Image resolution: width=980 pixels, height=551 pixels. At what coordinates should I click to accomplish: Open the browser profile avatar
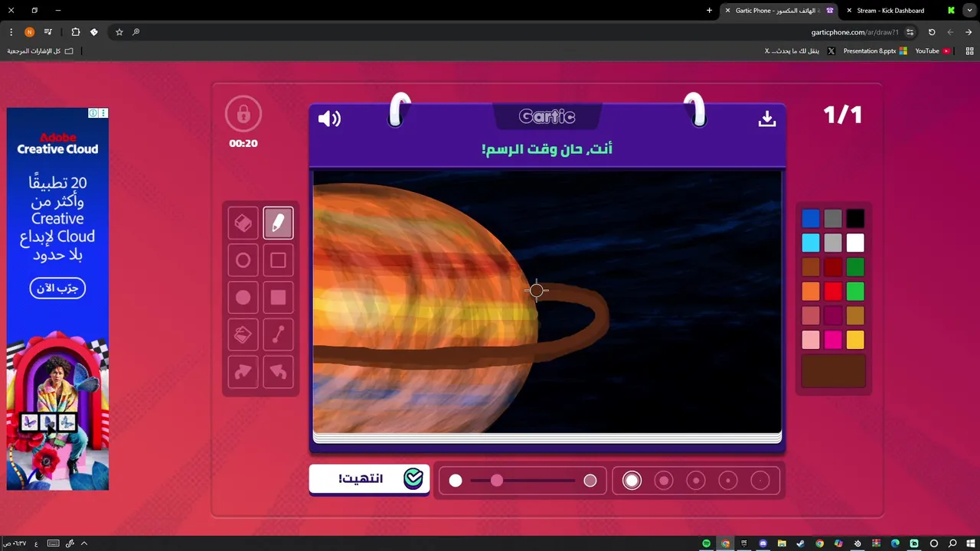click(29, 32)
